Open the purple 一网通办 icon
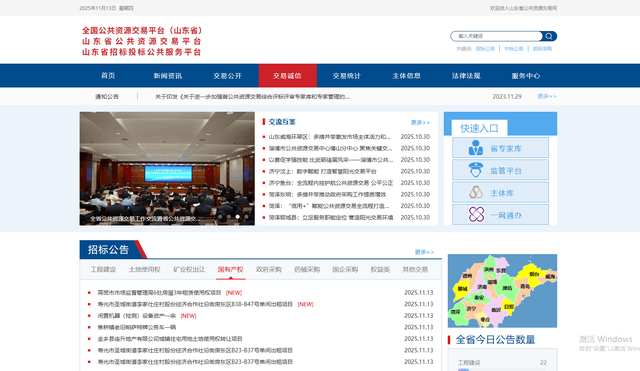The image size is (640, 371). click(476, 214)
